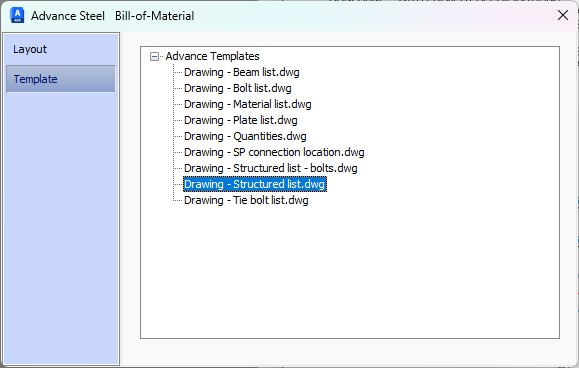
Task: Select Drawing - Quantities.dwg
Action: (245, 136)
